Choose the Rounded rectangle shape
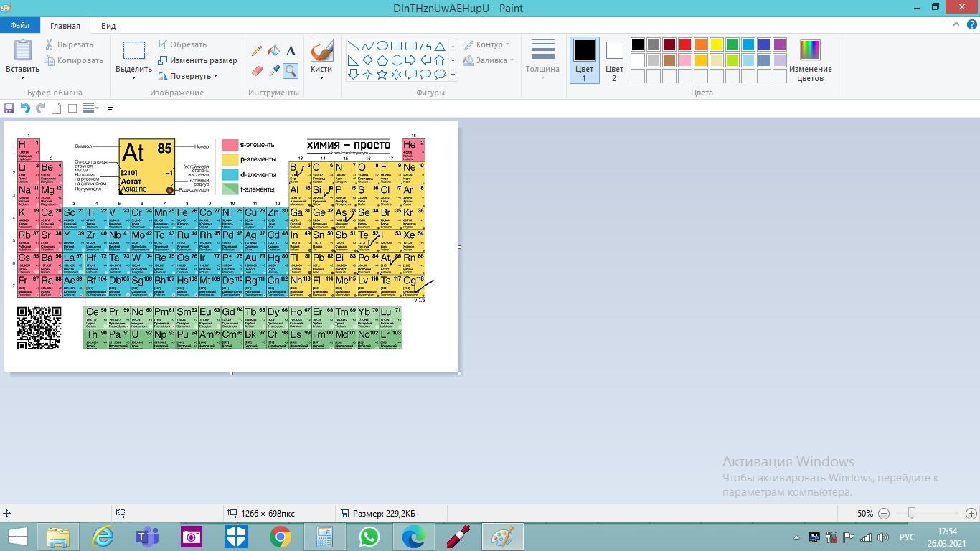 (411, 46)
